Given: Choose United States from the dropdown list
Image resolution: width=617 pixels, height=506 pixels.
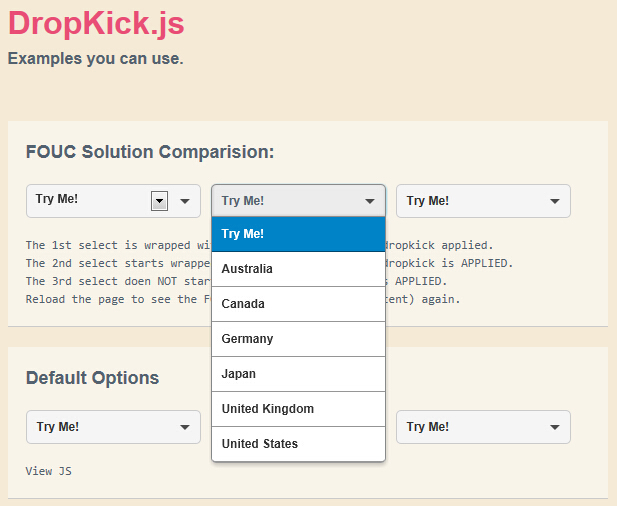Looking at the screenshot, I should [298, 444].
